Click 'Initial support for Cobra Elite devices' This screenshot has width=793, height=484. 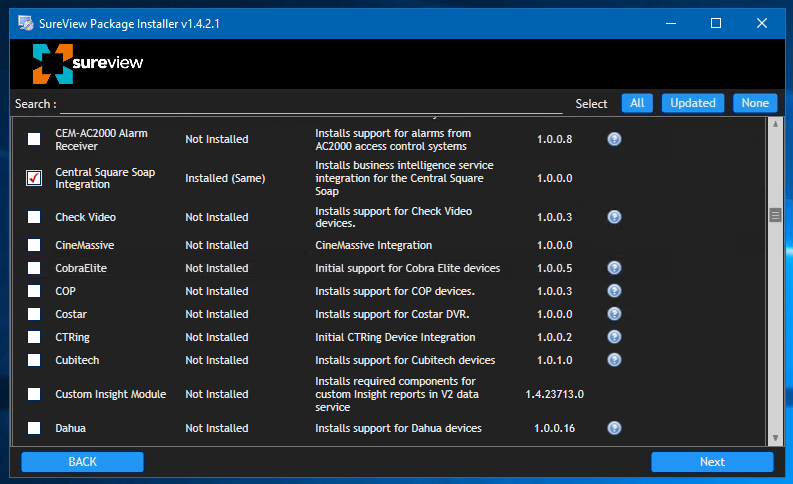click(x=408, y=268)
